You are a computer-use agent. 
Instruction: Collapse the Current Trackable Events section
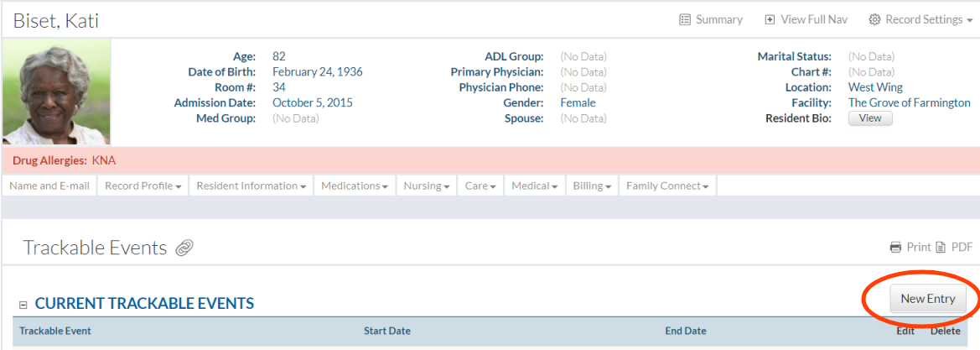[x=23, y=305]
